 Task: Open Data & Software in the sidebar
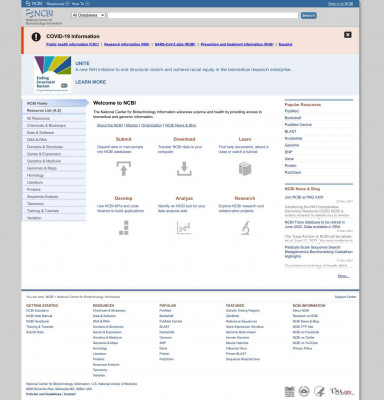pyautogui.click(x=53, y=133)
